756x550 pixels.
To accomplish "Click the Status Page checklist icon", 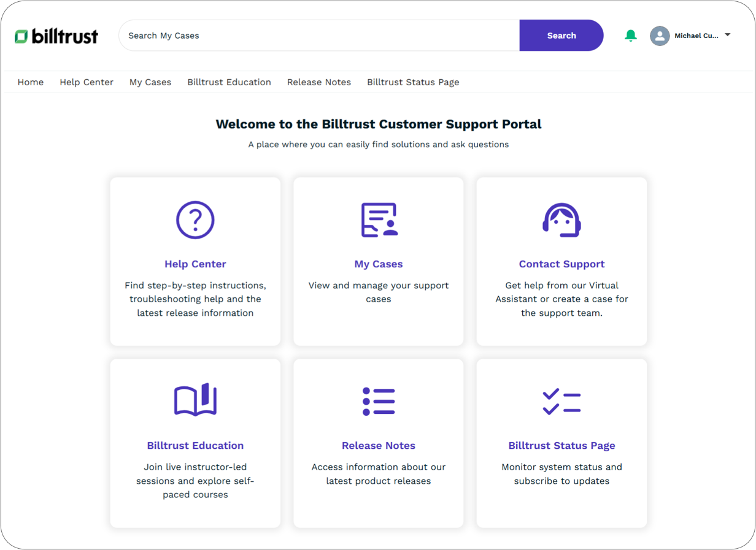I will (x=561, y=402).
